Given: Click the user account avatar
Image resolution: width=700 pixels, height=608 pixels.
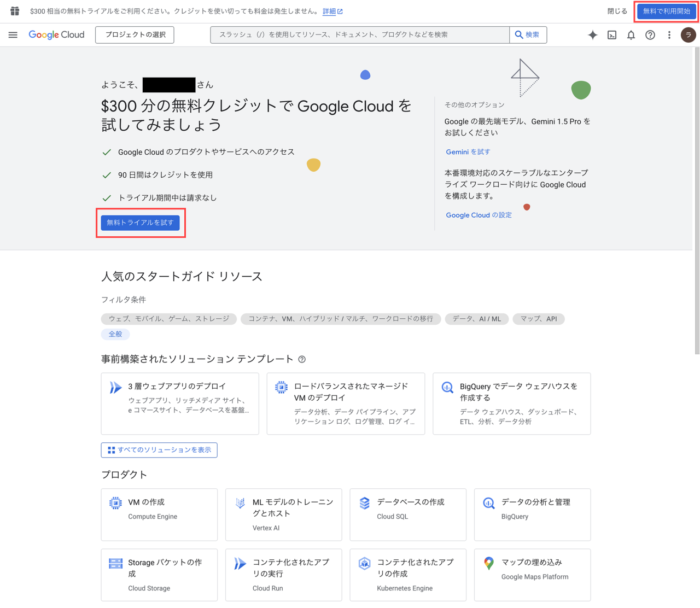Looking at the screenshot, I should point(689,35).
